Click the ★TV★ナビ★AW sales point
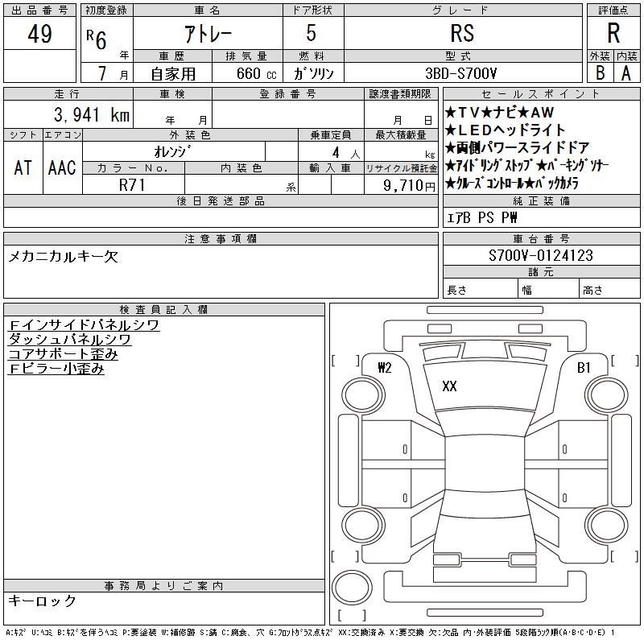This screenshot has width=644, height=644. (x=499, y=112)
